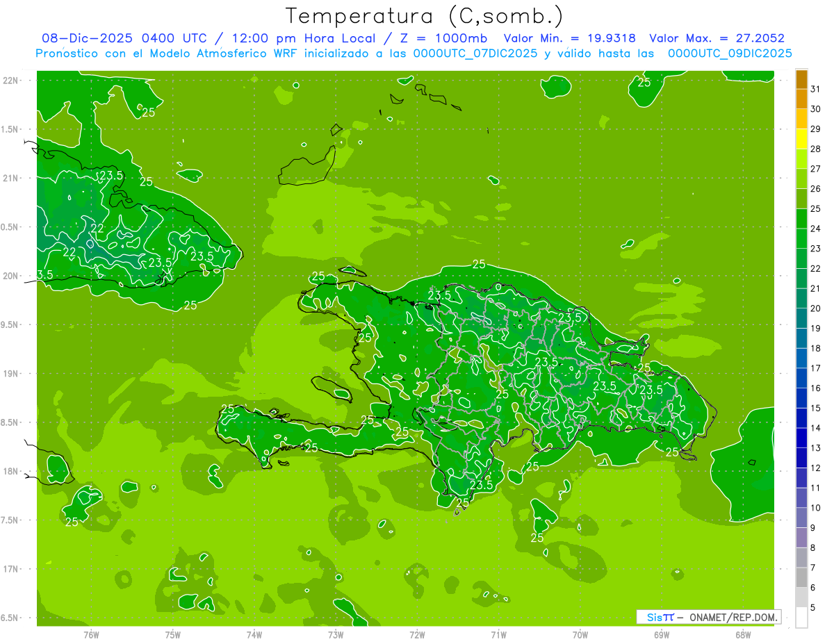Click the "75W" longitude axis label
The width and height of the screenshot is (834, 644).
click(x=173, y=635)
